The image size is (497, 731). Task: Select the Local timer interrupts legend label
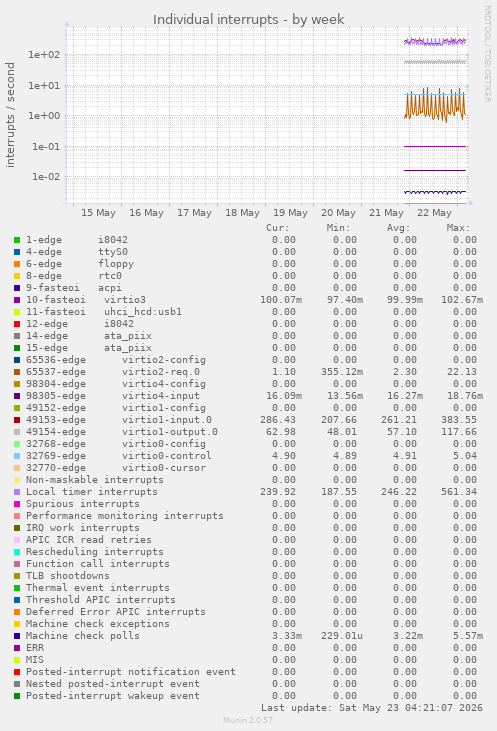(x=92, y=492)
